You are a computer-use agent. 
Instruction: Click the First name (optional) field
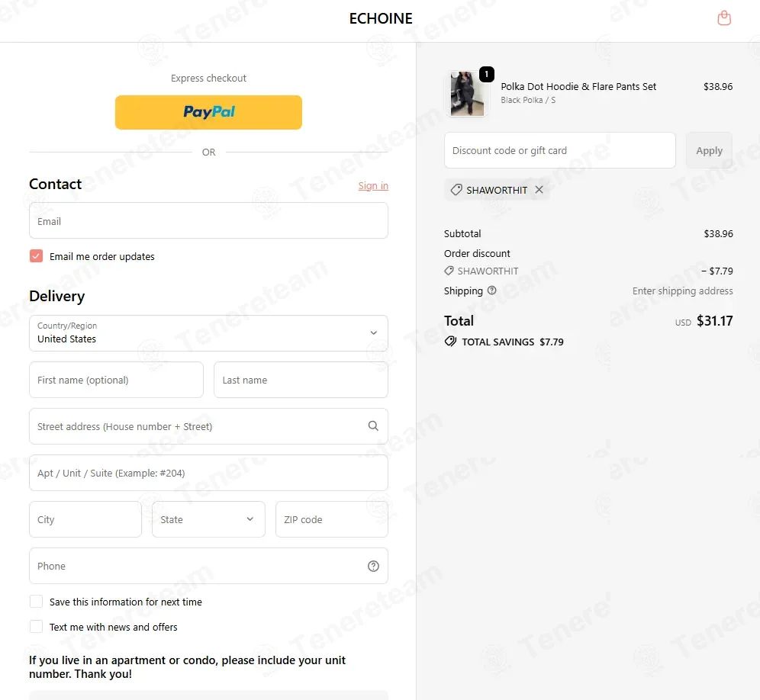coord(116,380)
